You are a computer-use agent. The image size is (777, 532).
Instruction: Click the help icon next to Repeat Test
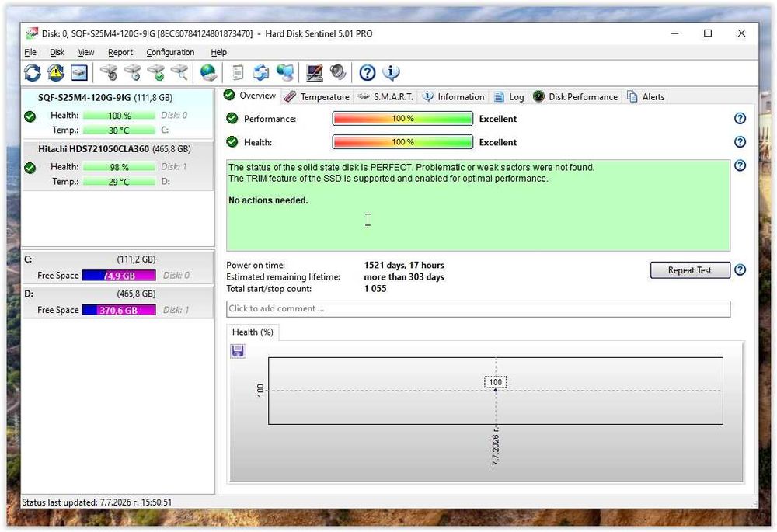pos(740,270)
